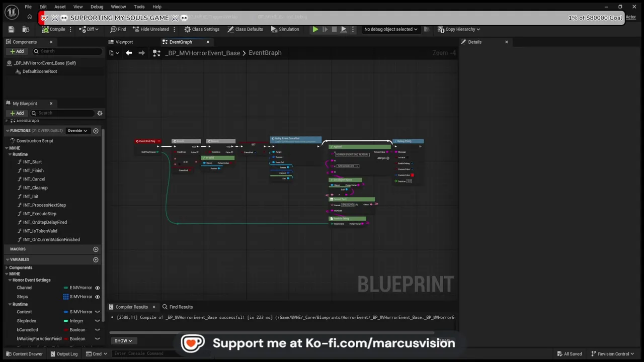
Task: Toggle Hide Unrelated nodes
Action: coord(151,29)
